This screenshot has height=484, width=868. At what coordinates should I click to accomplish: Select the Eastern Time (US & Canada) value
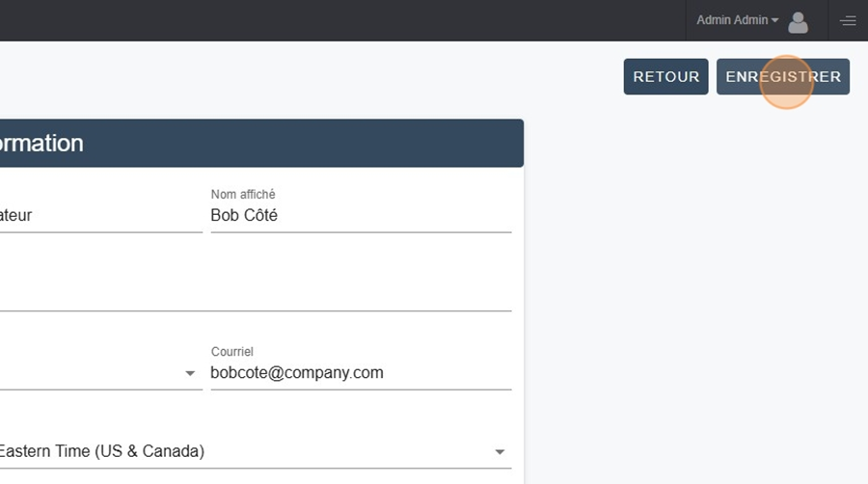[x=102, y=451]
